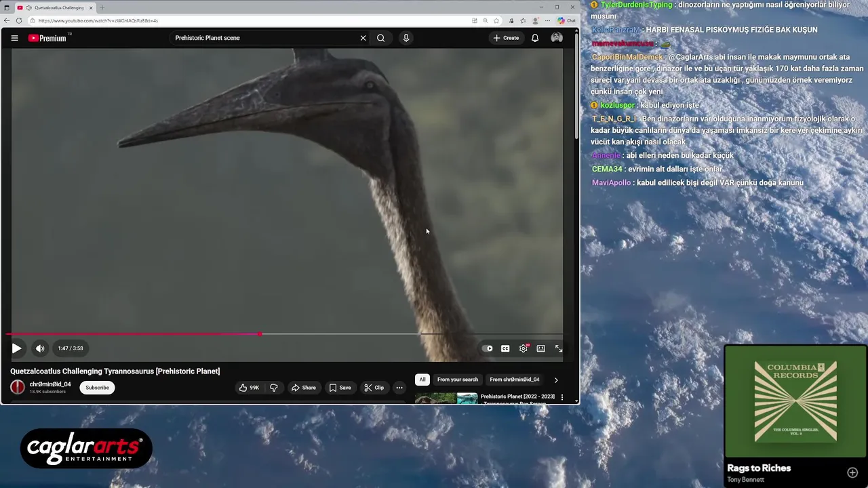Play the paused video
The width and height of the screenshot is (868, 488).
point(17,348)
